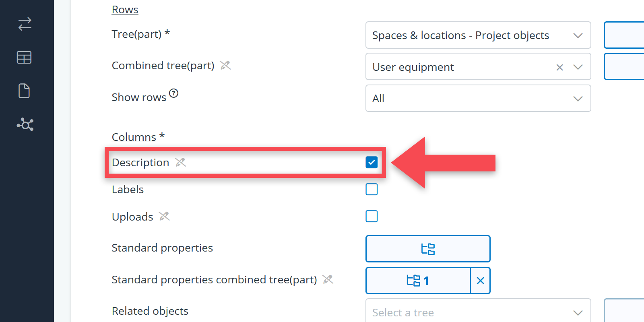The width and height of the screenshot is (644, 322).
Task: Open the document icon in sidebar
Action: click(x=24, y=91)
